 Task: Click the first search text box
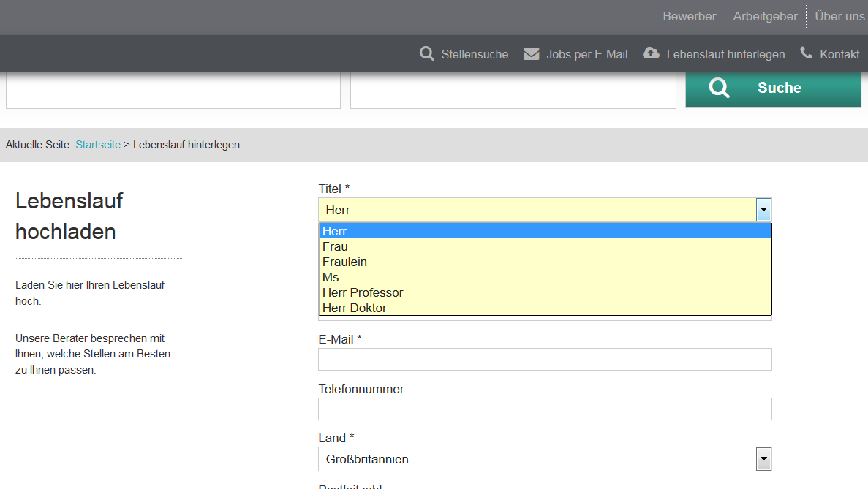pos(173,91)
